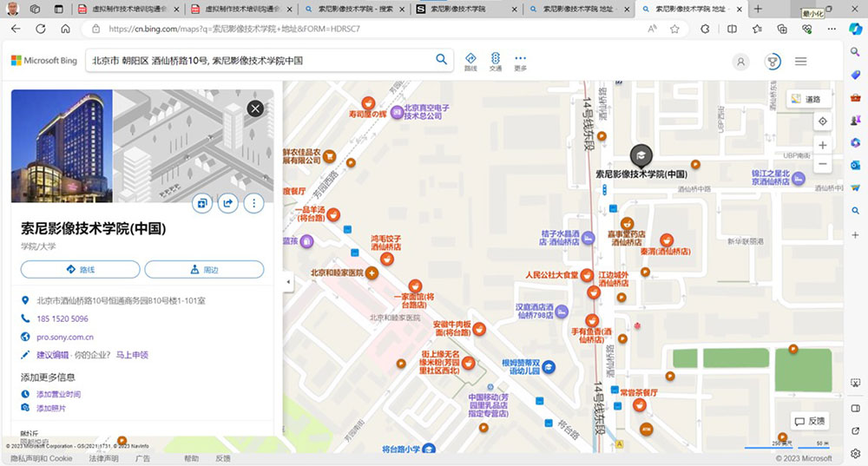Click the hotel exterior photo thumbnail
The height and width of the screenshot is (466, 868).
pyautogui.click(x=62, y=146)
